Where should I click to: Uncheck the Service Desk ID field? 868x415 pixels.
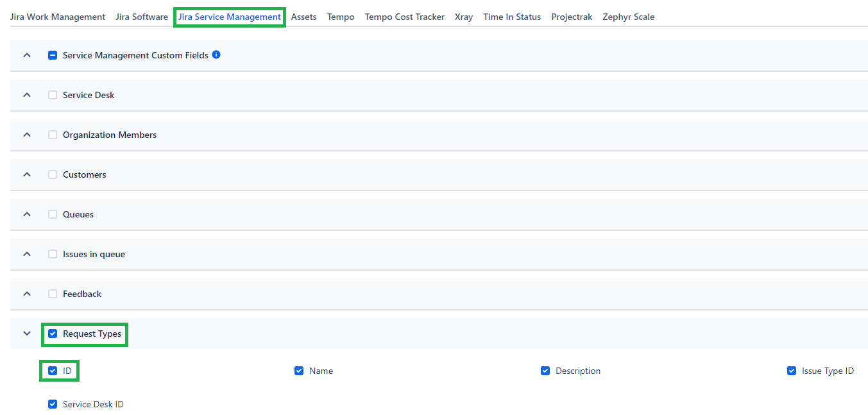[x=53, y=404]
